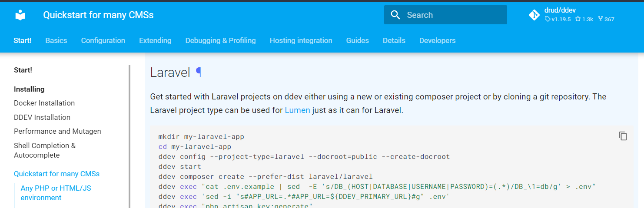
Task: Open Docker Installation in sidebar
Action: (44, 103)
